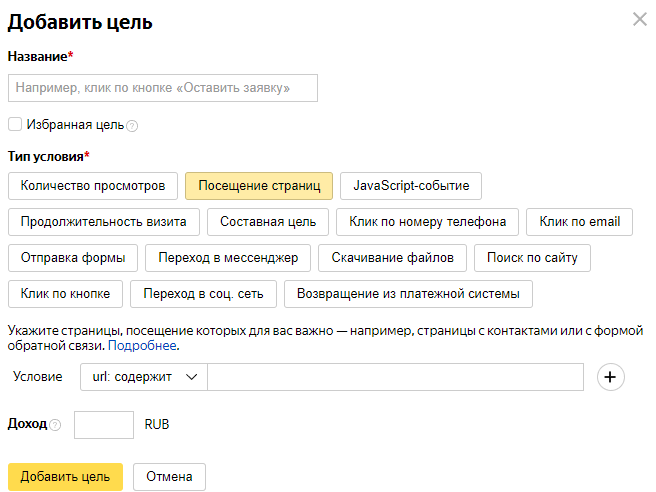Open help icon next to Избранная цель
Viewport: 656px width, 492px height.
coord(132,126)
